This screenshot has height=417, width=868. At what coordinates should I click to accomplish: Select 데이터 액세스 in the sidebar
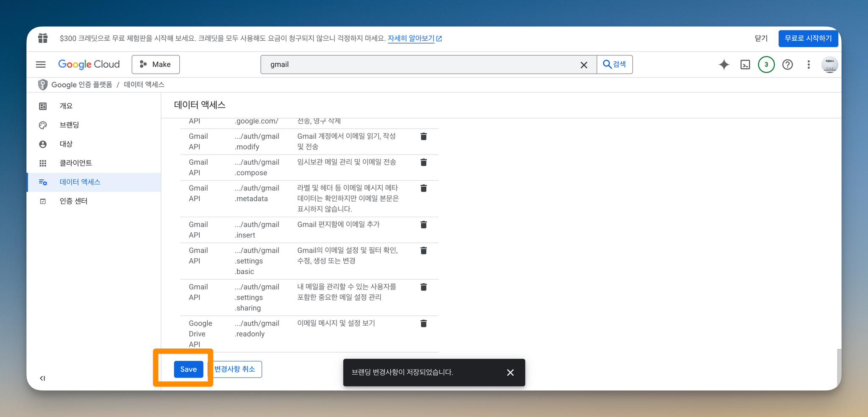93,182
